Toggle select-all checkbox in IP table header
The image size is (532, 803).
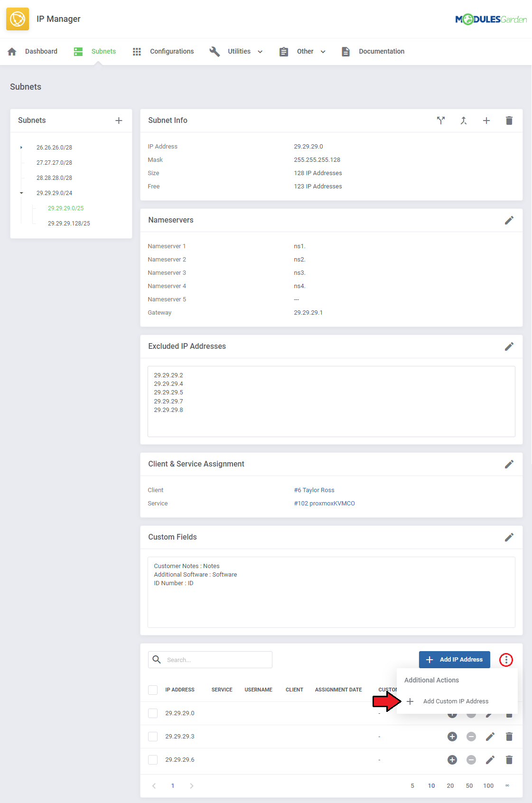(x=153, y=690)
